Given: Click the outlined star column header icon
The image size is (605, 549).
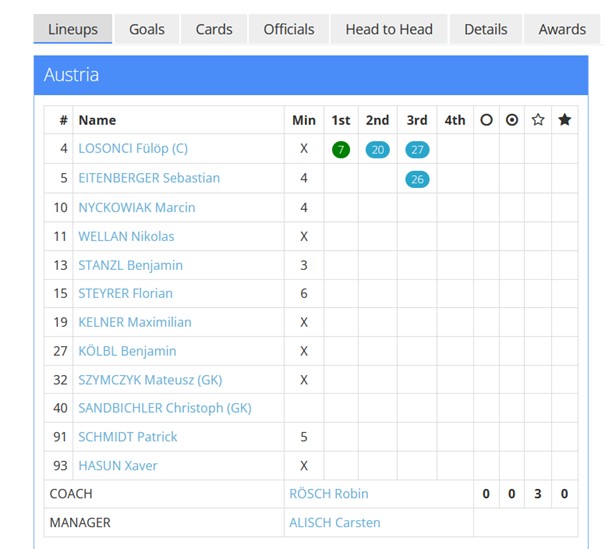Looking at the screenshot, I should [538, 120].
